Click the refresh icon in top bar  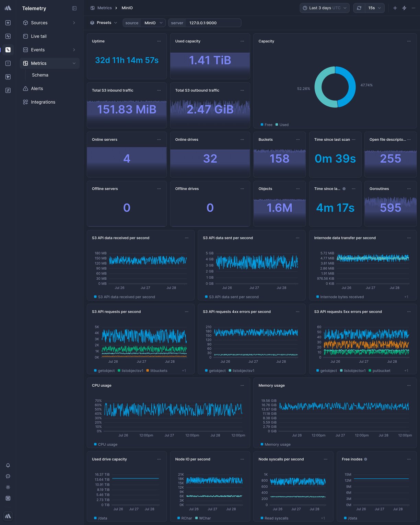[359, 8]
